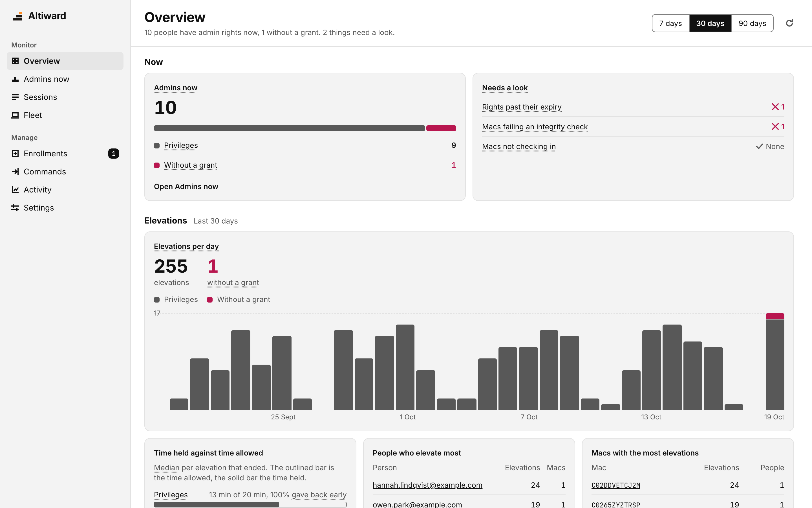Select the 90 days range

click(752, 23)
